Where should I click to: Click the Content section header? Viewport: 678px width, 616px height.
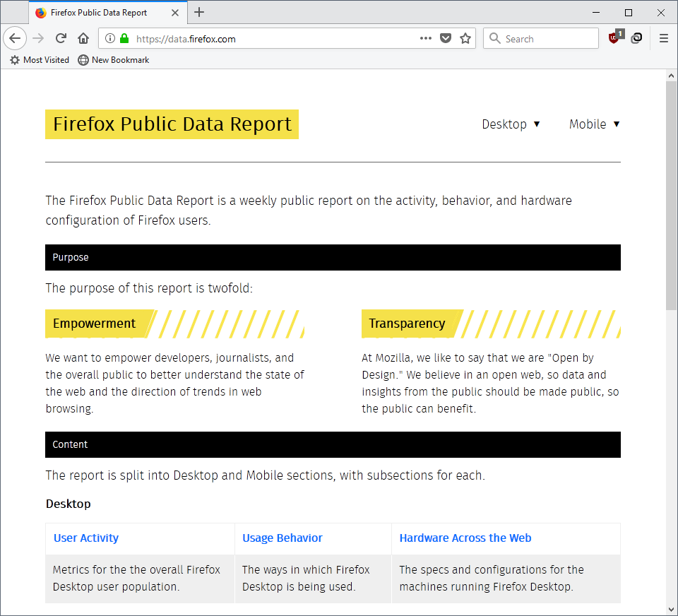click(x=333, y=444)
